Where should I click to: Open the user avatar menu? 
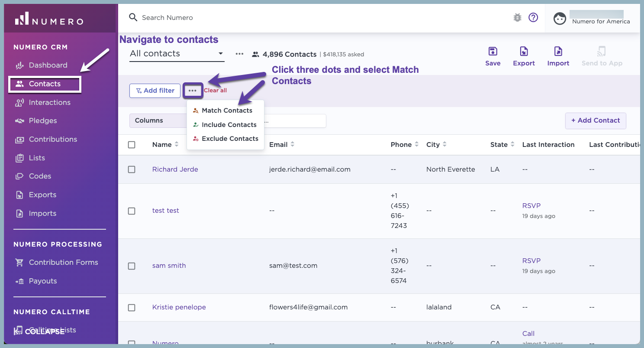pos(560,18)
